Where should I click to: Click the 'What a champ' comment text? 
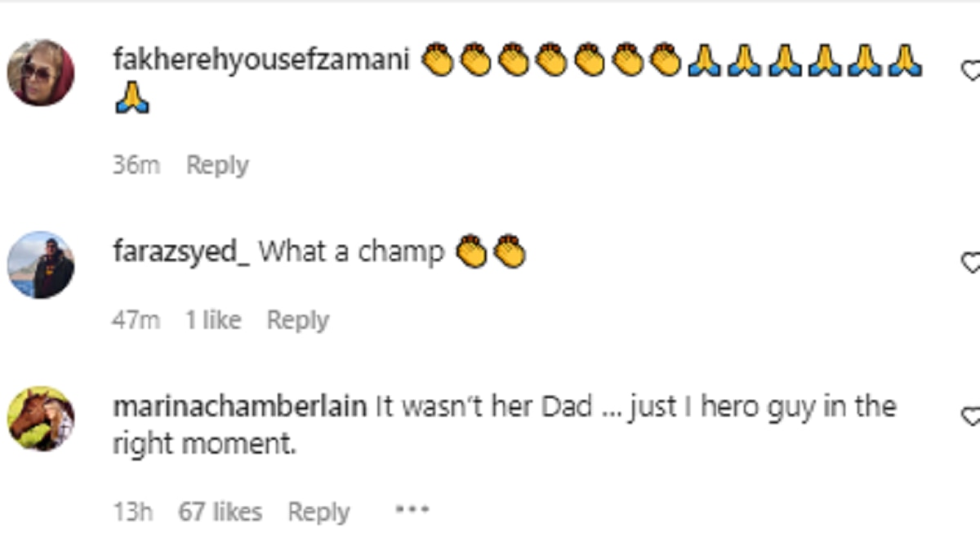351,252
